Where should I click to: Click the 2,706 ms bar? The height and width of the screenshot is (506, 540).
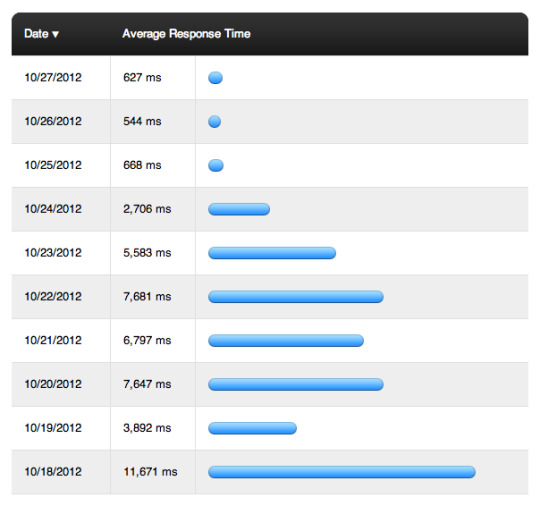click(x=239, y=209)
